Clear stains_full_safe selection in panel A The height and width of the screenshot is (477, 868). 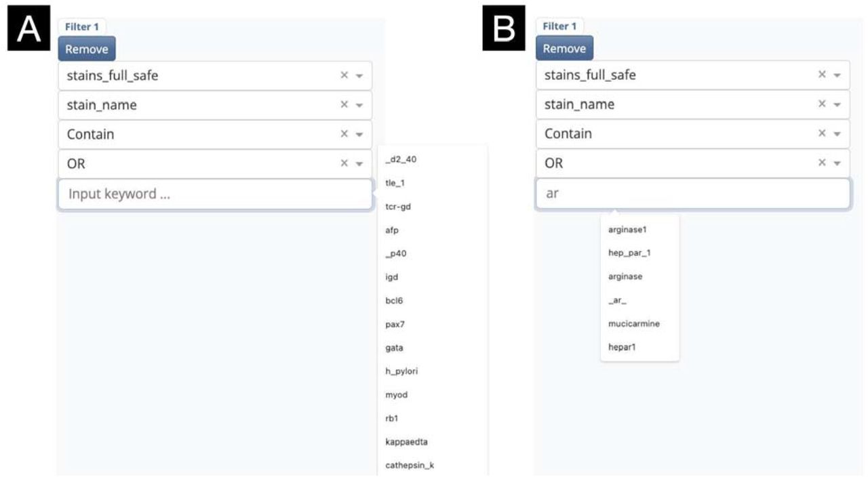click(x=344, y=76)
